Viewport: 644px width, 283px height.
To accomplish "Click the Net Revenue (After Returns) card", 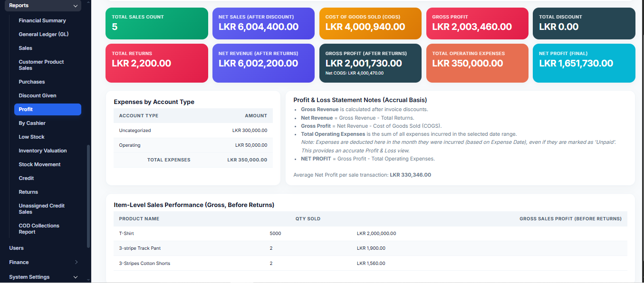I will [x=264, y=63].
